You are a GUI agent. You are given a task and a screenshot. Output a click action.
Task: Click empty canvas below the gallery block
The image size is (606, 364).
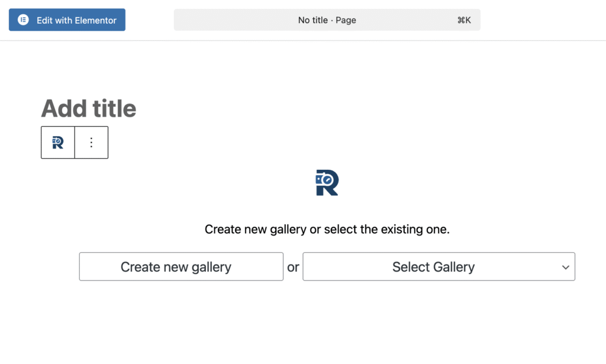[327, 326]
